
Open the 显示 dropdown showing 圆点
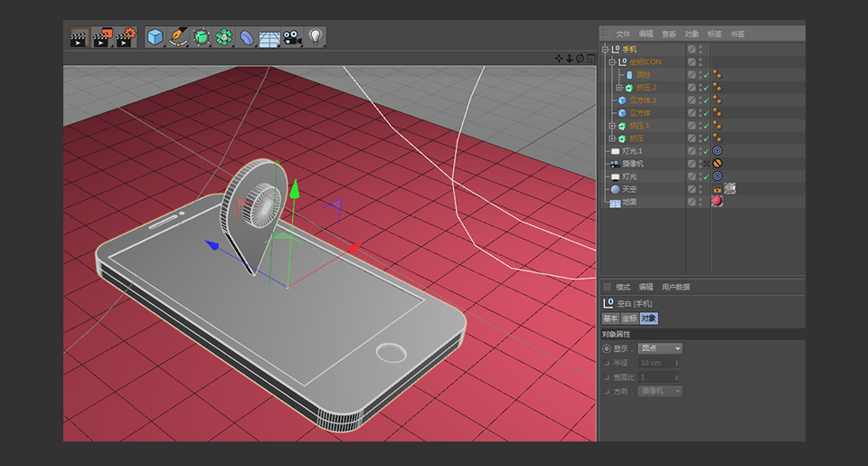tap(660, 348)
